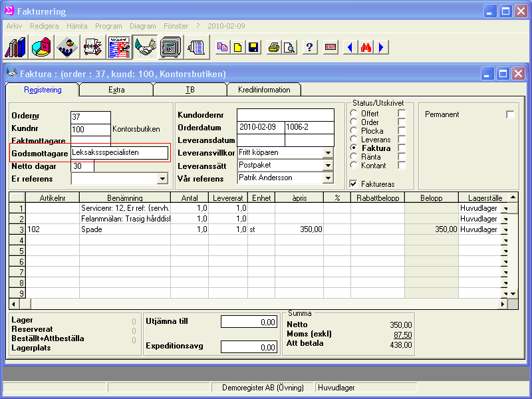Click the Artikelnr column header

(52, 198)
